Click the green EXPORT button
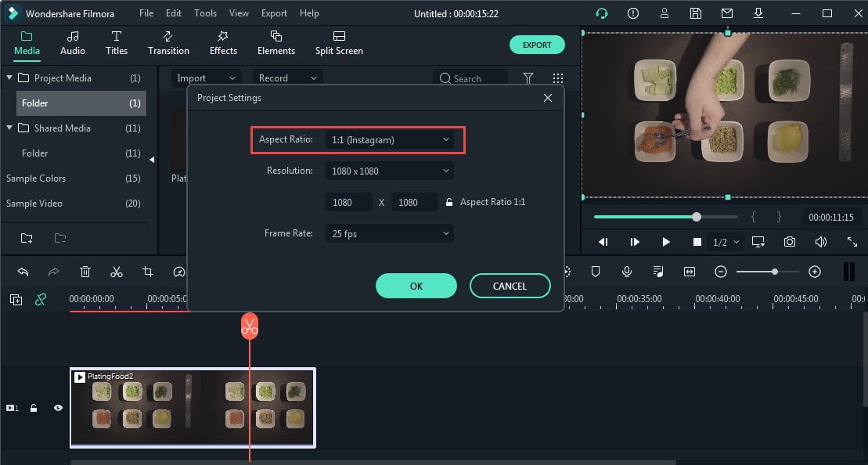The width and height of the screenshot is (868, 465). pyautogui.click(x=537, y=45)
